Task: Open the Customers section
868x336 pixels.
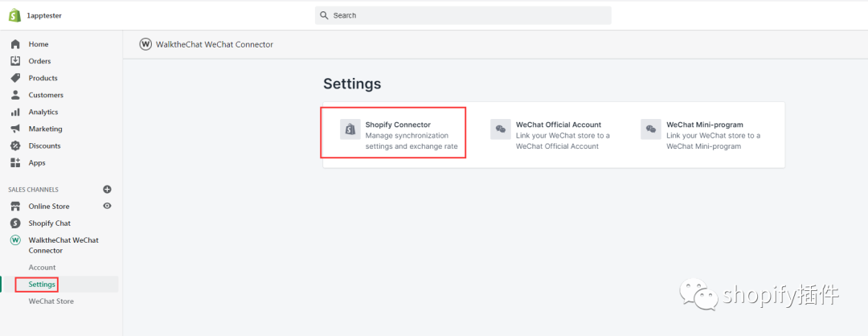Action: click(x=46, y=95)
